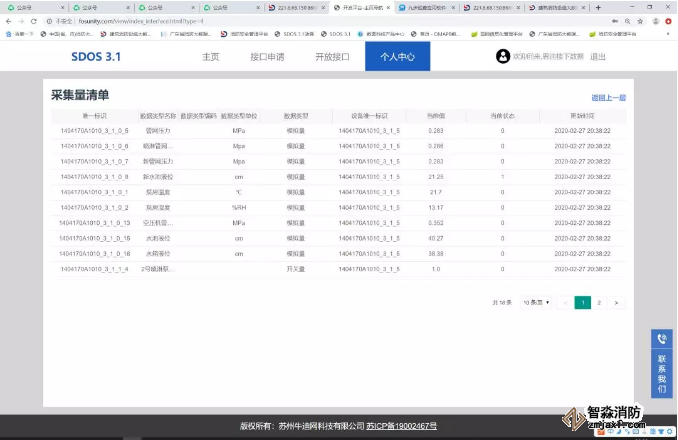The width and height of the screenshot is (678, 440).
Task: Click the user avatar icon in header
Action: point(503,56)
